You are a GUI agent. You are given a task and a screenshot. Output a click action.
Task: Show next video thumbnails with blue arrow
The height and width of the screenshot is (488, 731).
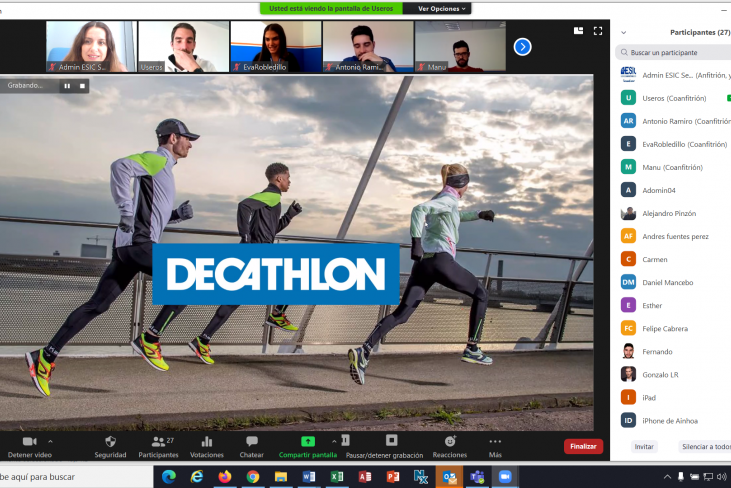point(522,46)
